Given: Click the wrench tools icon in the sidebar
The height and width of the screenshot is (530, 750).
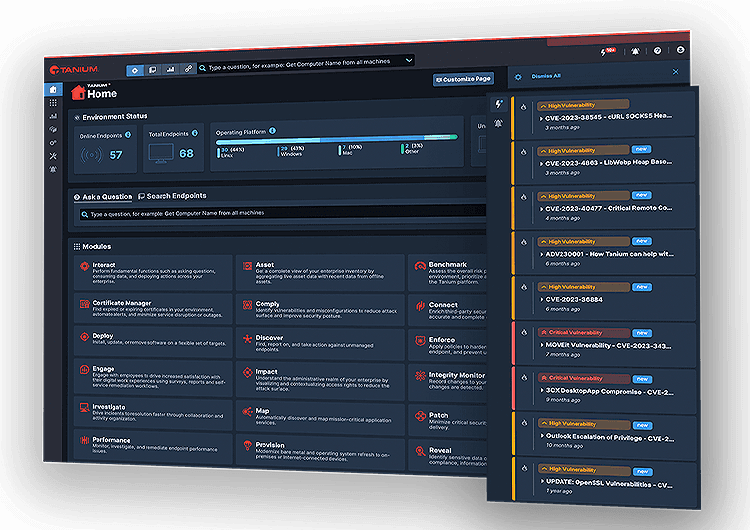Looking at the screenshot, I should (53, 156).
